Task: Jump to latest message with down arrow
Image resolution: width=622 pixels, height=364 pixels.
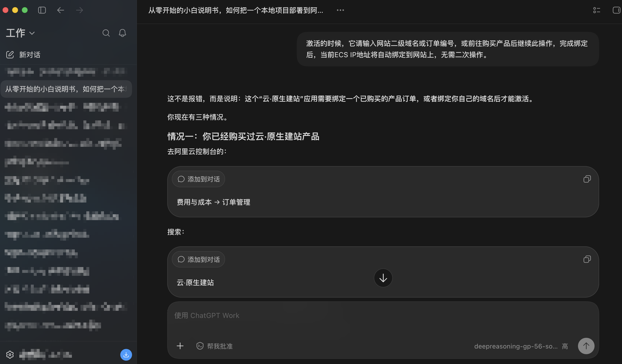Action: click(383, 278)
